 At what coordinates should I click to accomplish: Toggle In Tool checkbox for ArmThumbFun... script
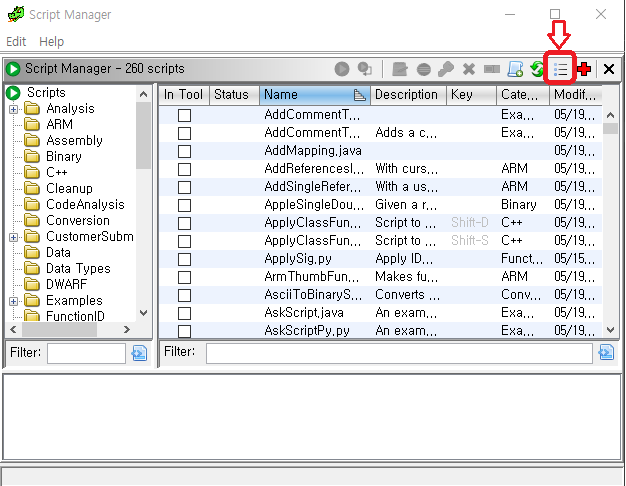(184, 277)
